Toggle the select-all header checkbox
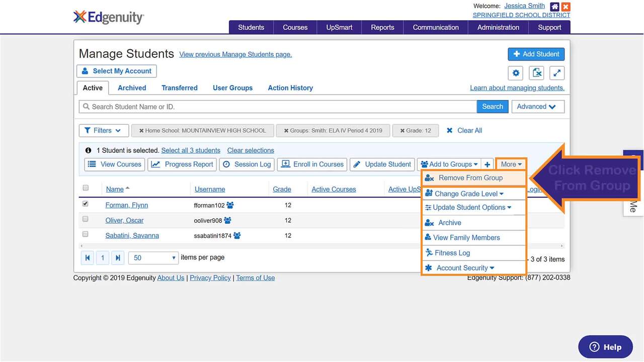The width and height of the screenshot is (644, 362). [x=86, y=188]
